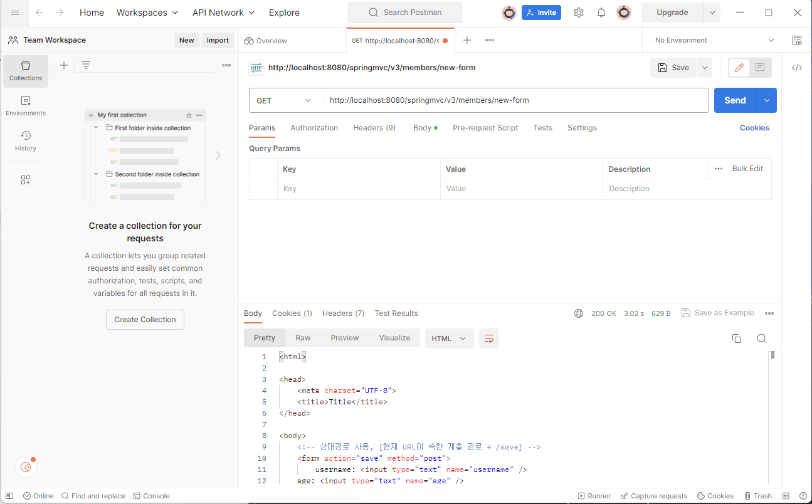812x504 pixels.
Task: Open the response Cookies (1) tab
Action: pos(292,313)
